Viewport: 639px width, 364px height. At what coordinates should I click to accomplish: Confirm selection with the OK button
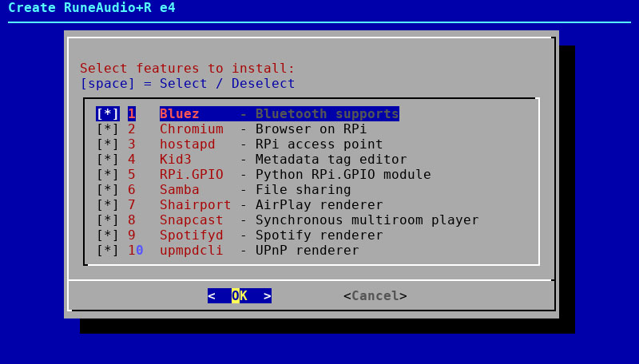tap(240, 295)
